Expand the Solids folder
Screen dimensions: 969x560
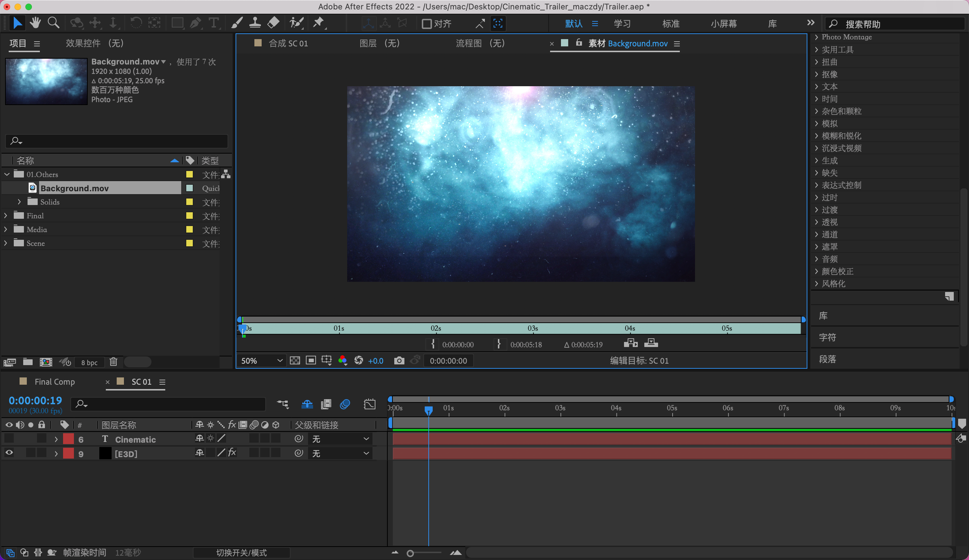19,202
